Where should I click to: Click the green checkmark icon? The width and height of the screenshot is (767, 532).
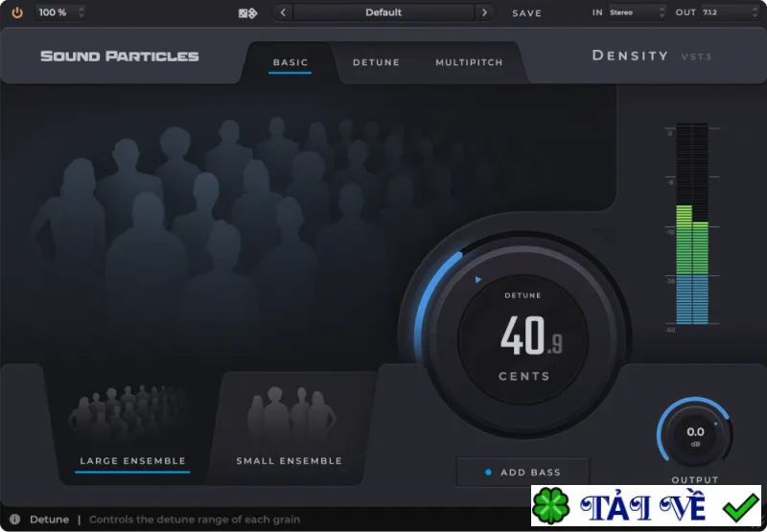(x=740, y=507)
